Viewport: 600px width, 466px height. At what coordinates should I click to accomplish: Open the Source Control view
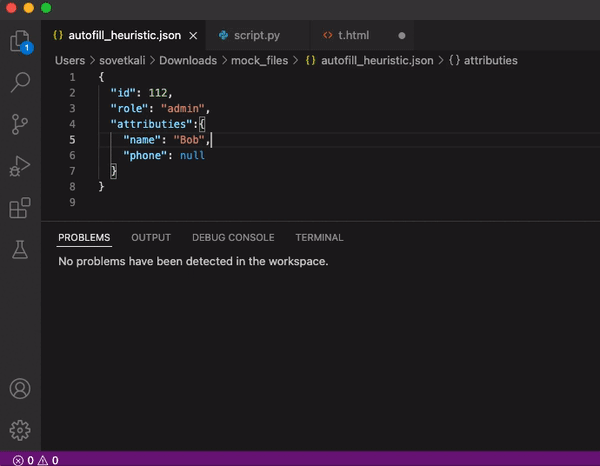click(20, 124)
